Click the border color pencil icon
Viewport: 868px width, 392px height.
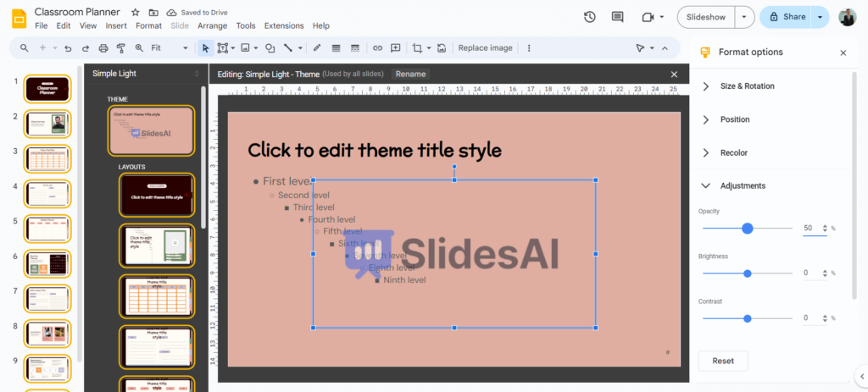click(x=317, y=48)
